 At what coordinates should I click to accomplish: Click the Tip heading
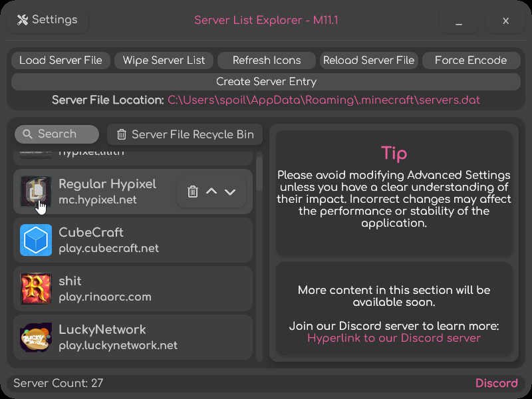394,154
